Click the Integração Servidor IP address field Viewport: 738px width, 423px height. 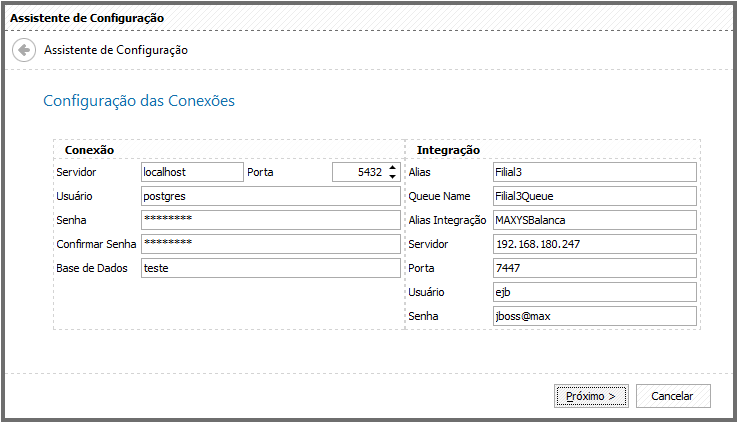pos(595,244)
